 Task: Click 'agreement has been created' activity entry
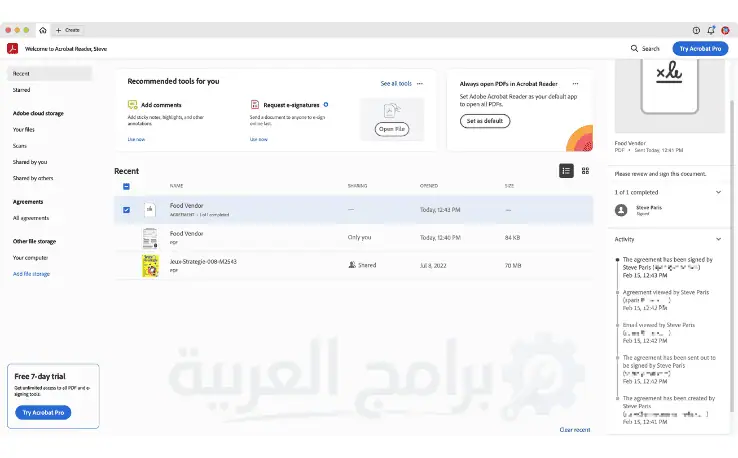coord(668,410)
